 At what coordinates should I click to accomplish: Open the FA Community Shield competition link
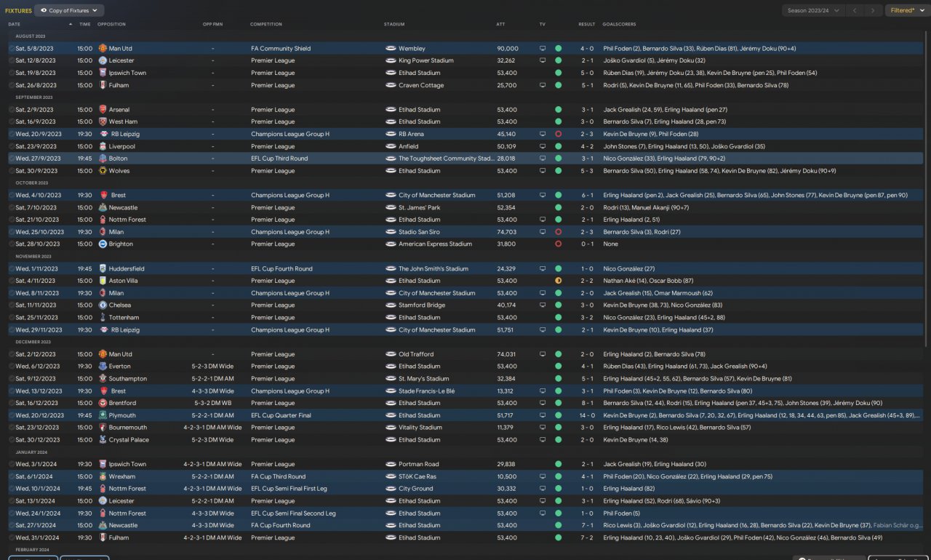coord(281,49)
